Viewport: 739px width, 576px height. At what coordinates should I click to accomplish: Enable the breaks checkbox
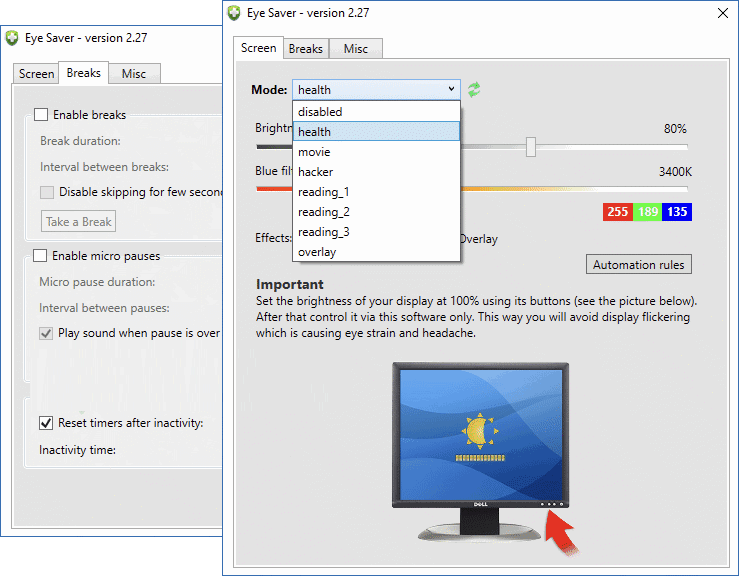click(x=41, y=115)
